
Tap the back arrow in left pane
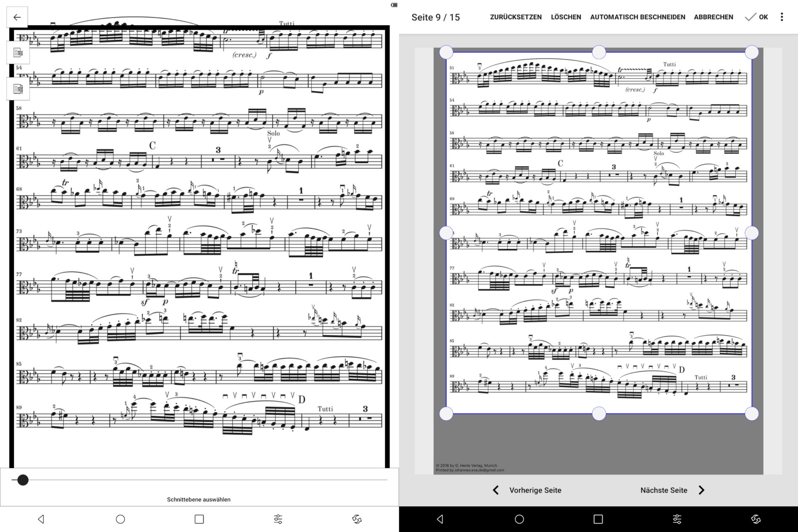17,17
